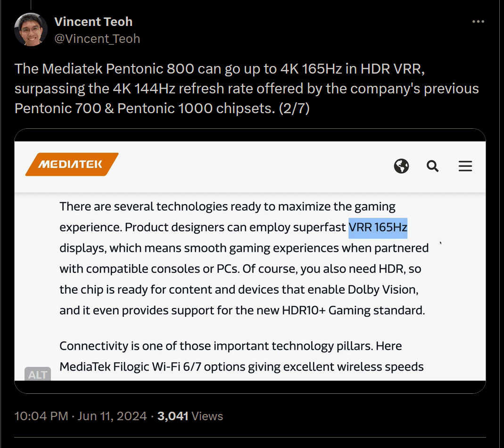Open the Vincent Teoh display name link
504x448 pixels.
(93, 22)
